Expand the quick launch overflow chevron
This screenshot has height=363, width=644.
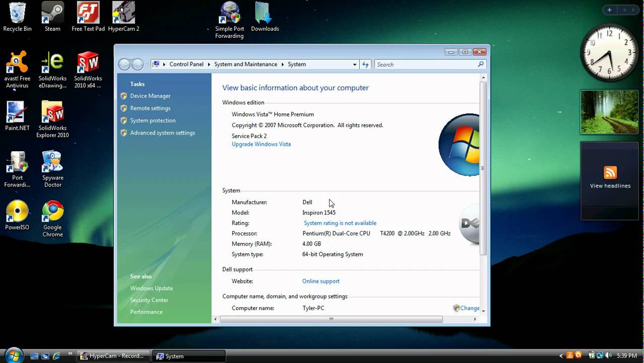70,353
